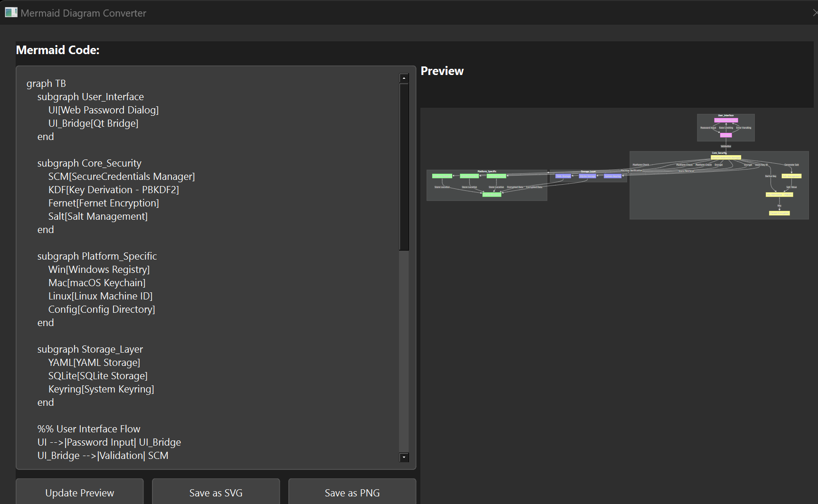Screen dimensions: 818x504
Task: Click the Mermaid Diagram Converter app icon
Action: click(x=11, y=13)
